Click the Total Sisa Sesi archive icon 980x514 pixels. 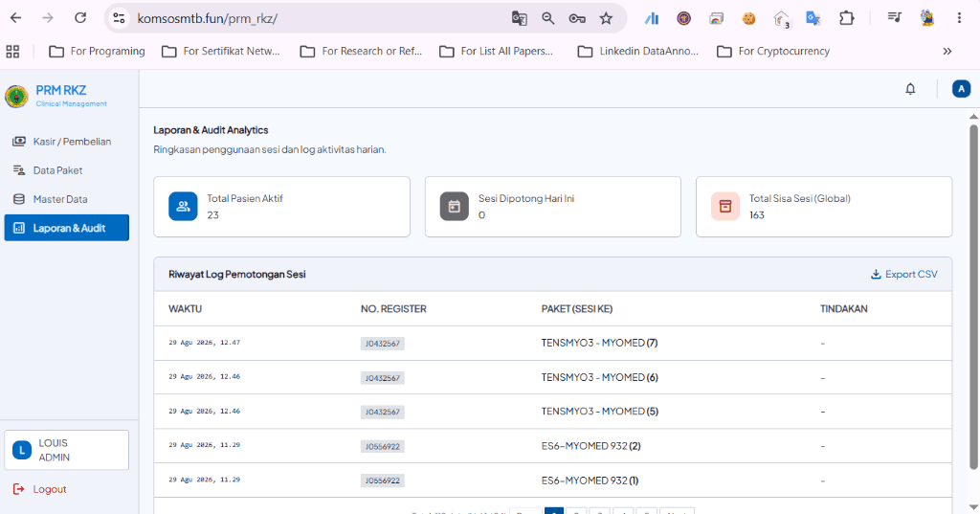click(725, 207)
